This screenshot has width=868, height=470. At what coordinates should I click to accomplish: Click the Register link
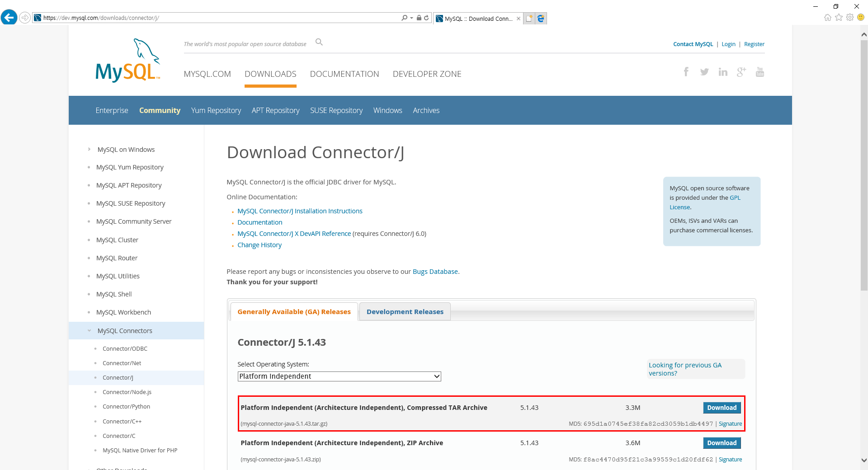754,44
